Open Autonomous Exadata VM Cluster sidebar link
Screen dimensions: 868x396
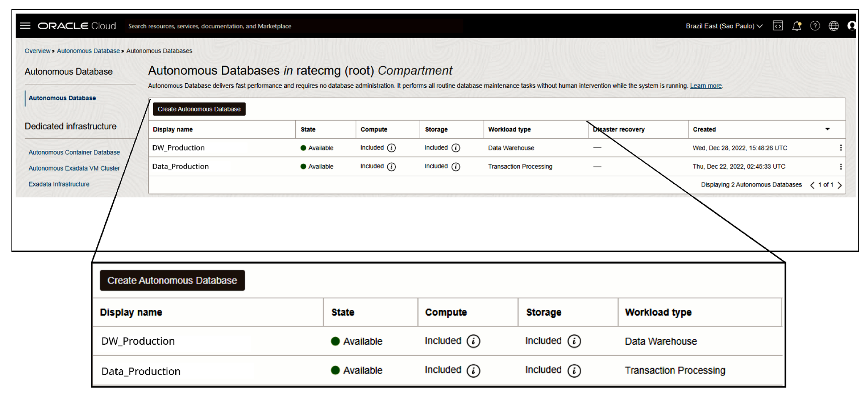74,168
